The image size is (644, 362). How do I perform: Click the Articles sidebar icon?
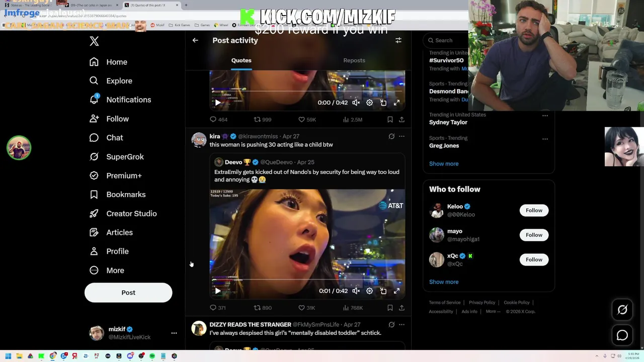click(x=94, y=232)
